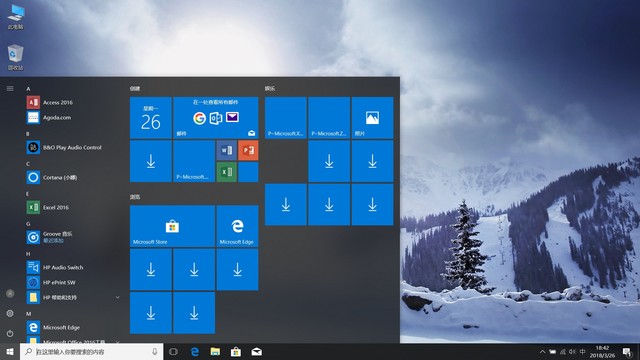Focus the taskbar search box
Image resolution: width=640 pixels, height=360 pixels.
[92, 351]
